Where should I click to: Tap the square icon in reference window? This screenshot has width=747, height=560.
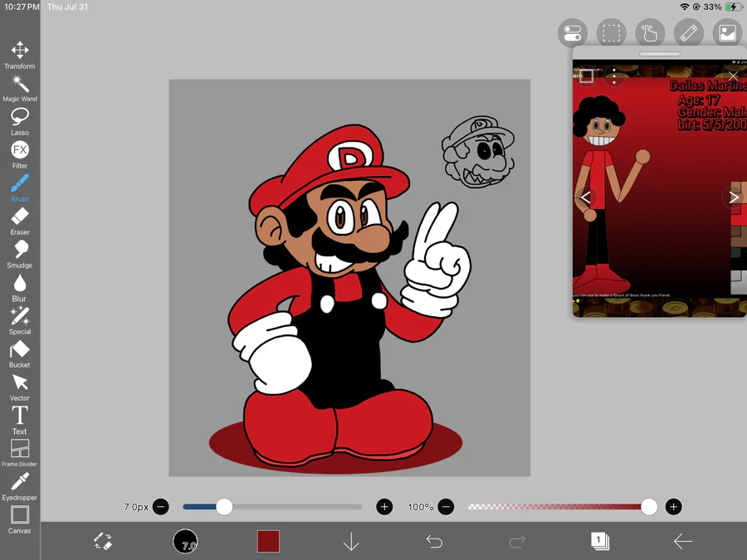(x=587, y=76)
